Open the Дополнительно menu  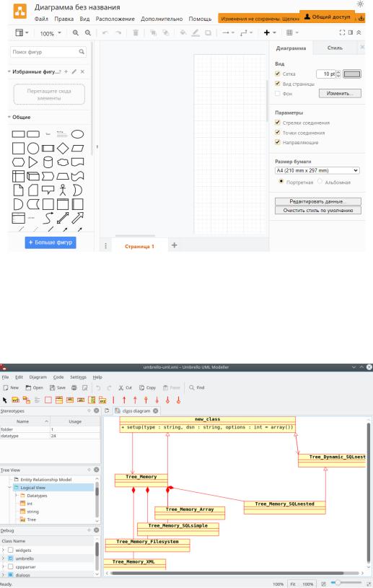(162, 19)
